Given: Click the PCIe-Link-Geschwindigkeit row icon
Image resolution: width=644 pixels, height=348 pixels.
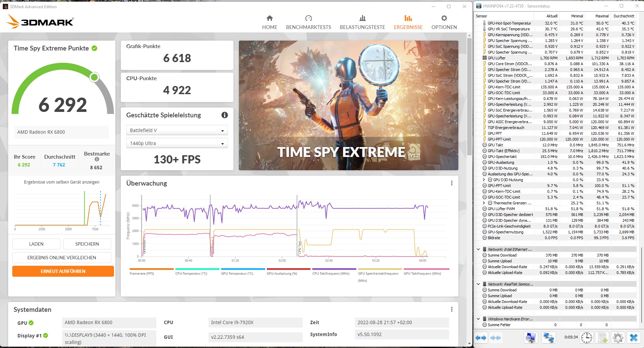Looking at the screenshot, I should (x=485, y=226).
